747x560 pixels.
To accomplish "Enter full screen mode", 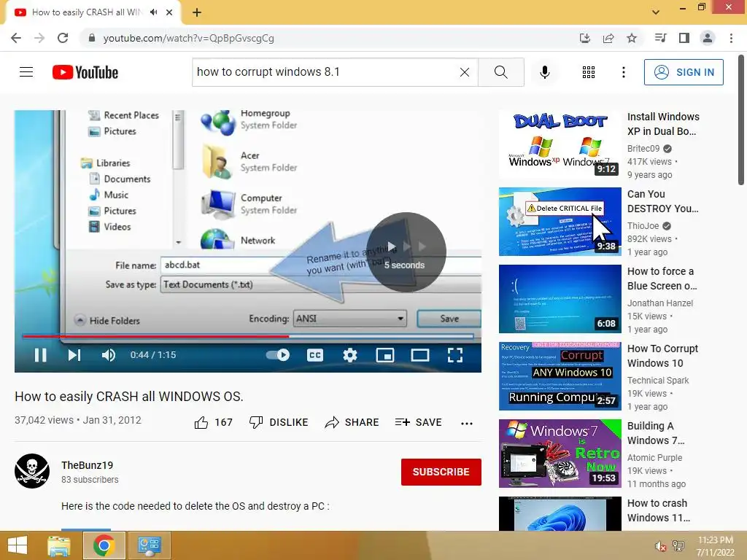I will [x=455, y=355].
